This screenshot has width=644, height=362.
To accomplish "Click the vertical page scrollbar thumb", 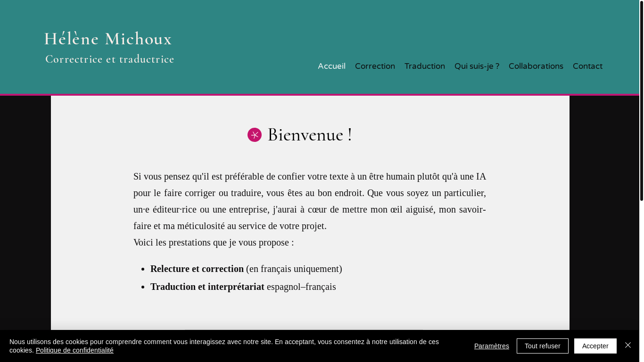I will (x=641, y=101).
